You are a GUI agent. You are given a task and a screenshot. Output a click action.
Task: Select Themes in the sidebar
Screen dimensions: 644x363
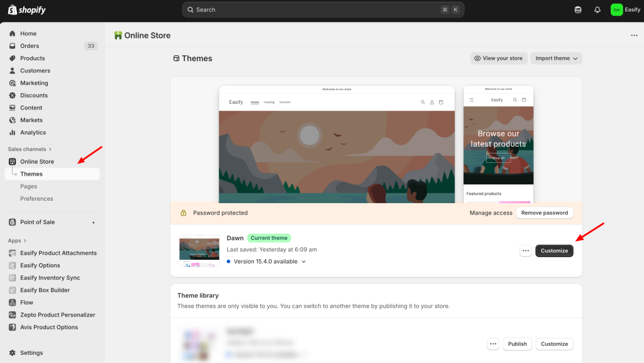click(52, 174)
